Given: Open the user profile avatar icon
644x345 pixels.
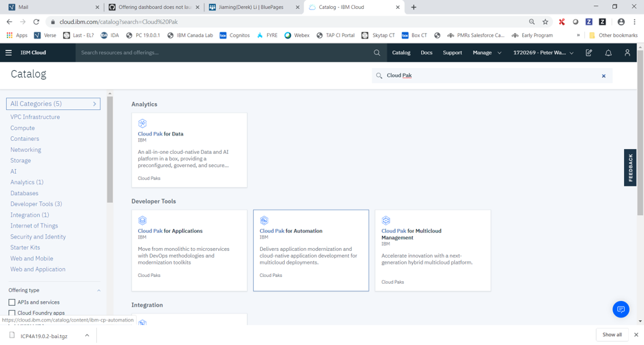Looking at the screenshot, I should coord(627,52).
